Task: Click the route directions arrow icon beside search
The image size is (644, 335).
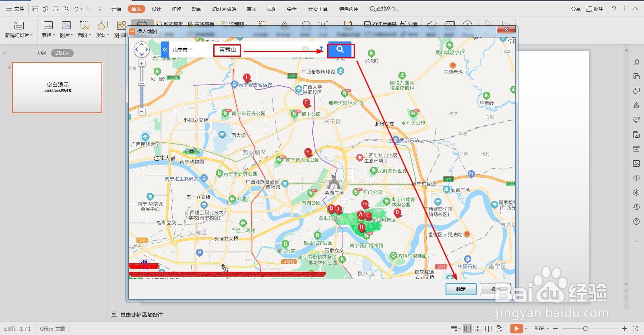Action: tap(321, 49)
